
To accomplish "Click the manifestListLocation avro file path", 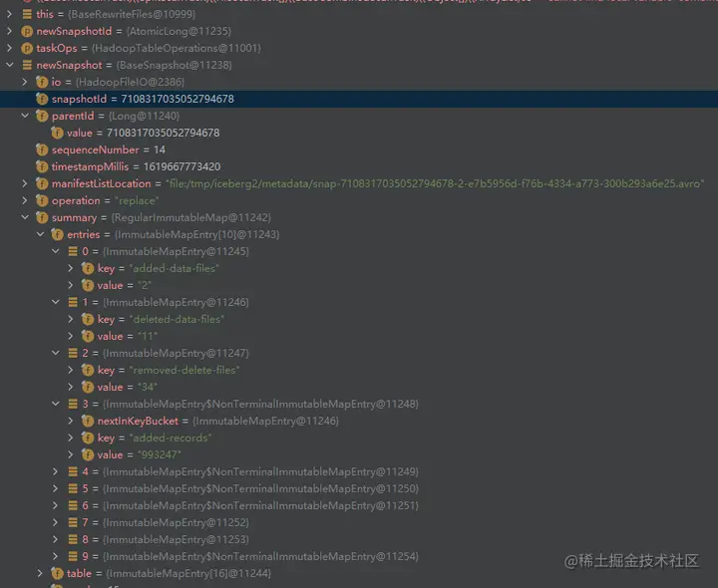I will pyautogui.click(x=435, y=183).
